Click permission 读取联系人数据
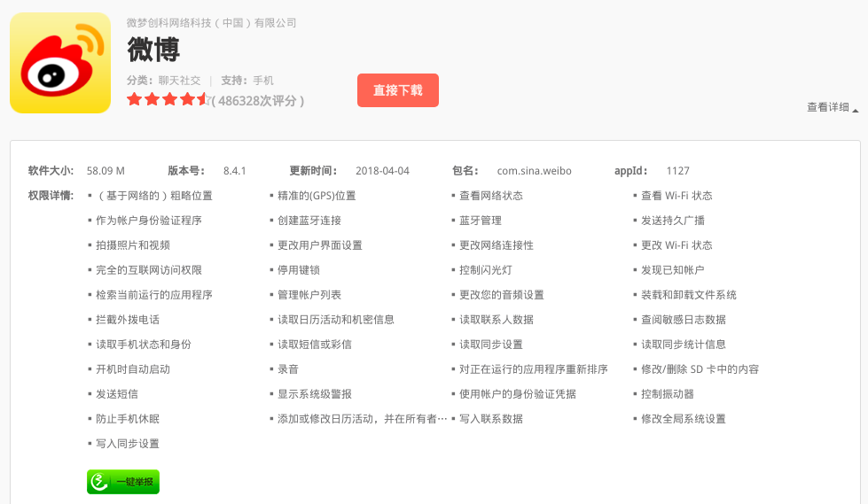Image resolution: width=868 pixels, height=504 pixels. click(x=497, y=321)
